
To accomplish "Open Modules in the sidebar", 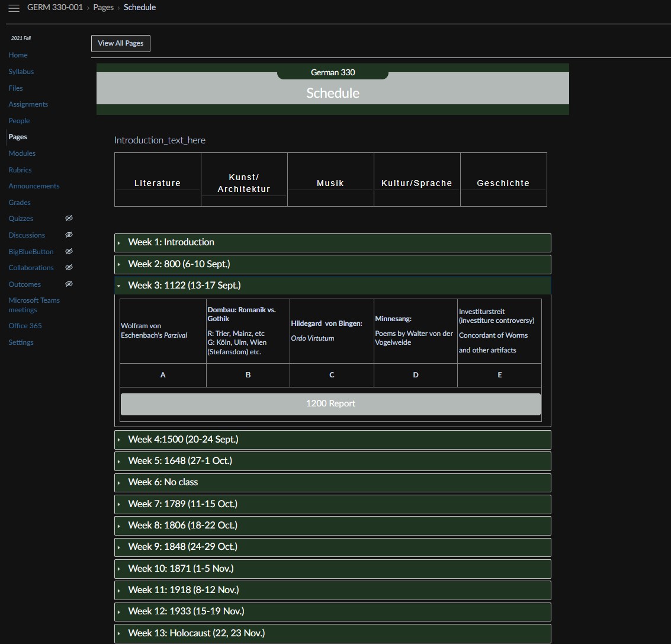I will 22,153.
